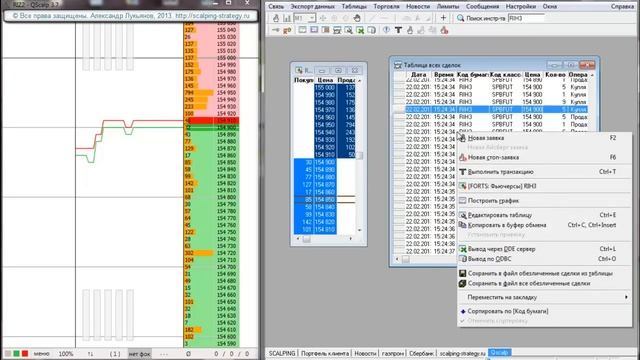This screenshot has width=640, height=360.
Task: Select highlighted trade row in trades table
Action: (496, 109)
